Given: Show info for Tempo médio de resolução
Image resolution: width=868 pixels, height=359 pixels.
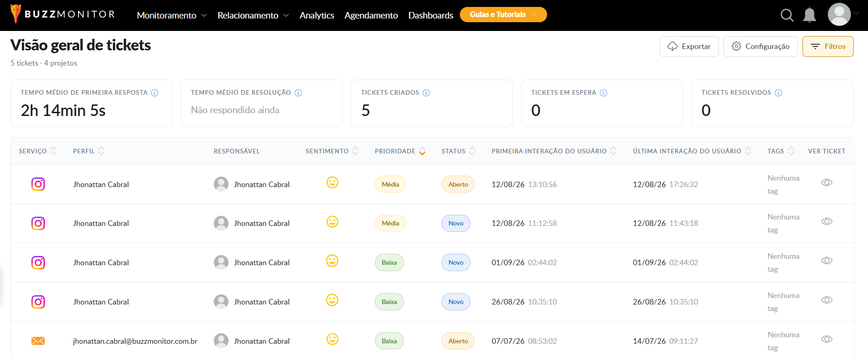Looking at the screenshot, I should (x=298, y=93).
